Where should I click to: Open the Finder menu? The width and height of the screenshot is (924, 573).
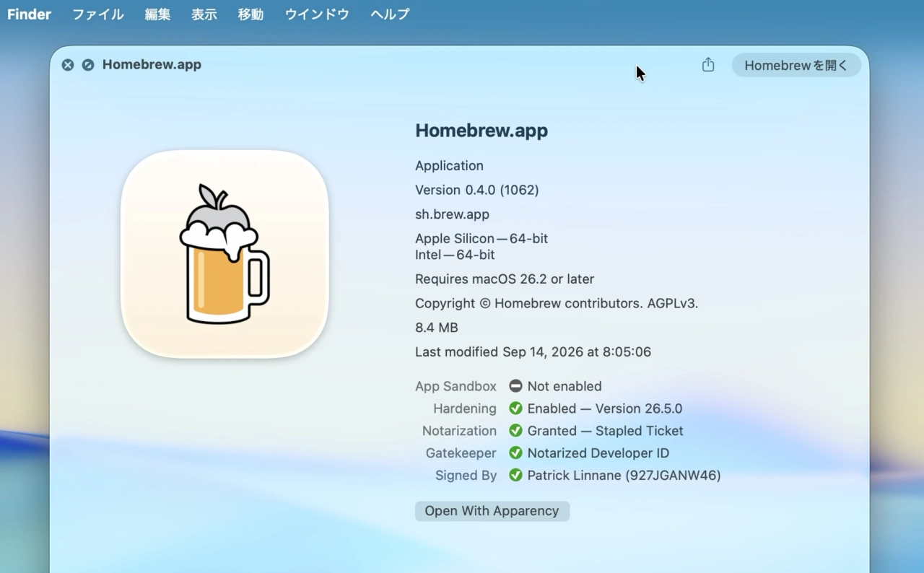29,14
